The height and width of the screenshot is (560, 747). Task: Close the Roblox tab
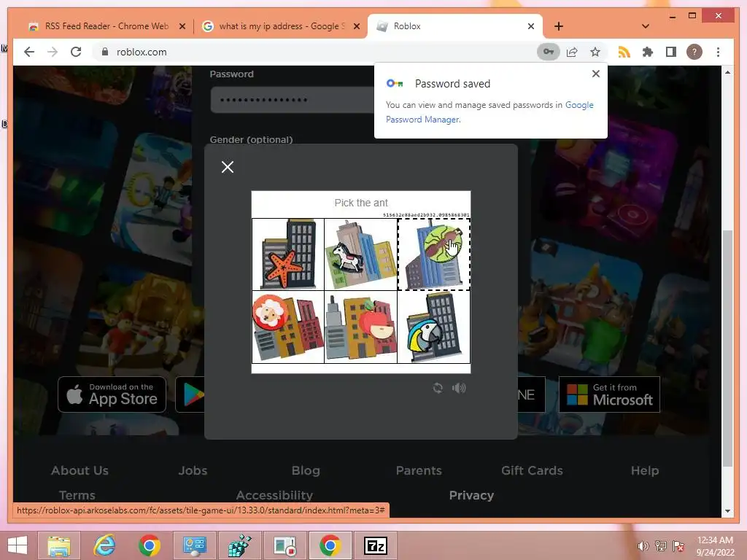tap(531, 26)
